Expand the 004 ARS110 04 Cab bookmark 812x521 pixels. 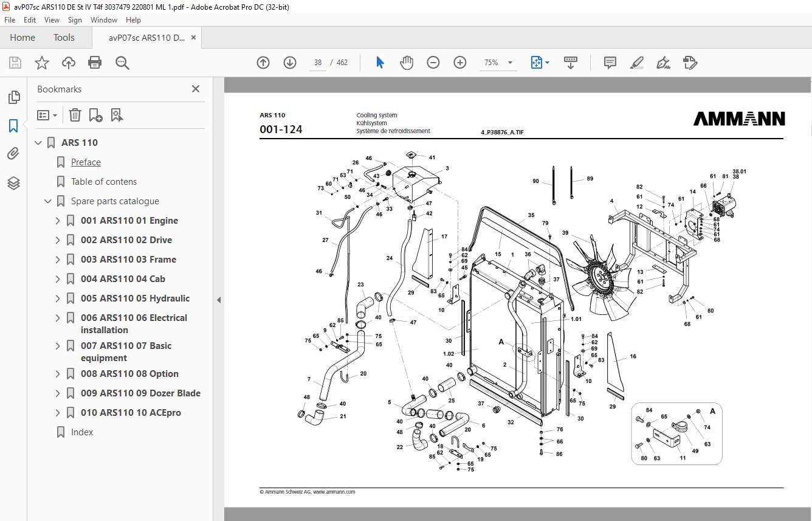pos(58,279)
